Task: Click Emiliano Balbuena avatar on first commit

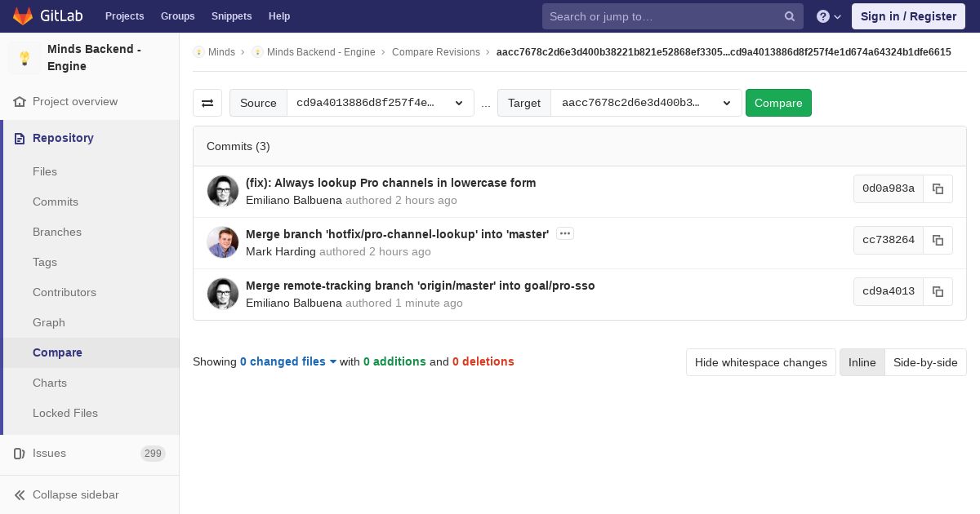Action: 223,192
